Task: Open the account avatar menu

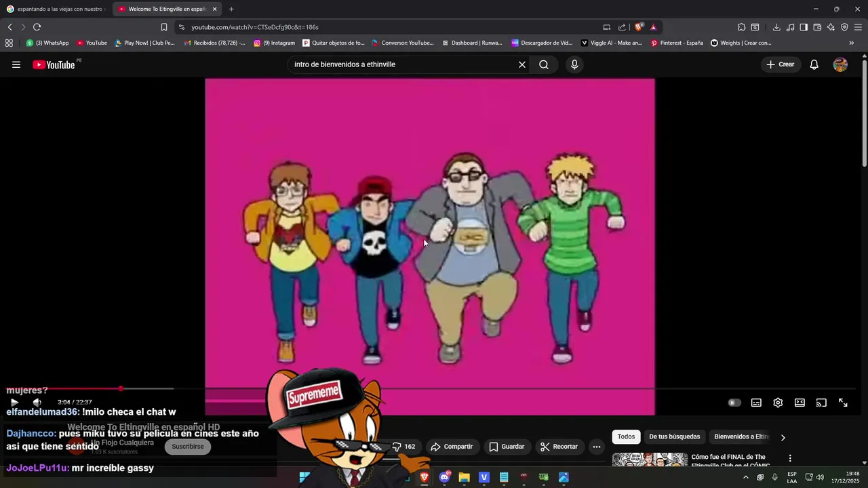Action: 840,64
